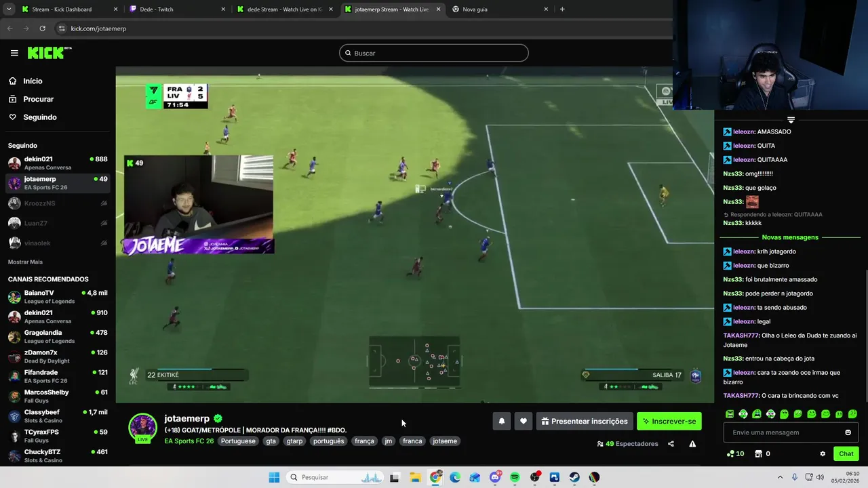The width and height of the screenshot is (868, 488).
Task: Select LuanZ7 followed channel
Action: (x=58, y=223)
